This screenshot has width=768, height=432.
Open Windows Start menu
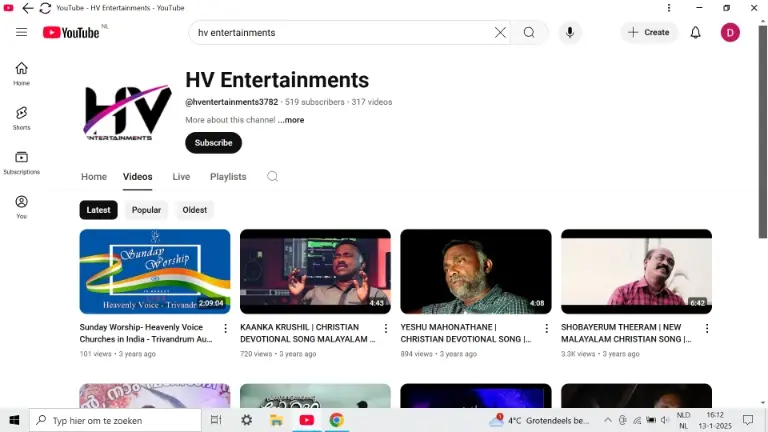[x=14, y=420]
